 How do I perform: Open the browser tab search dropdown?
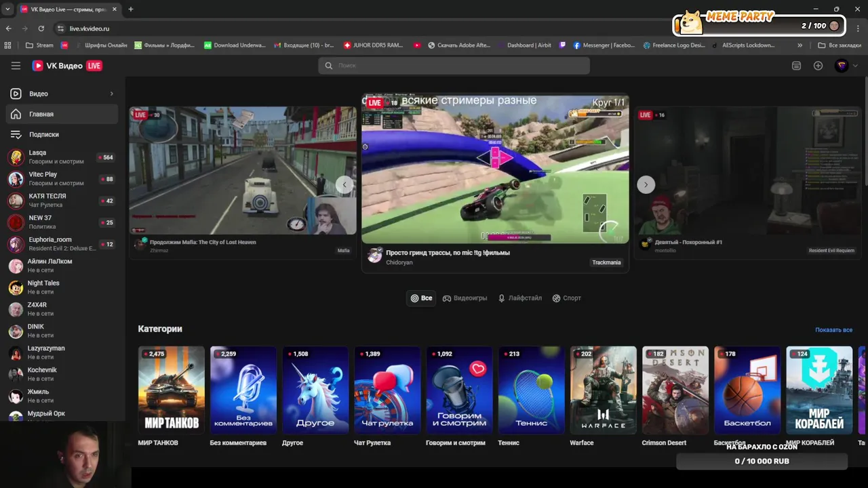(7, 9)
